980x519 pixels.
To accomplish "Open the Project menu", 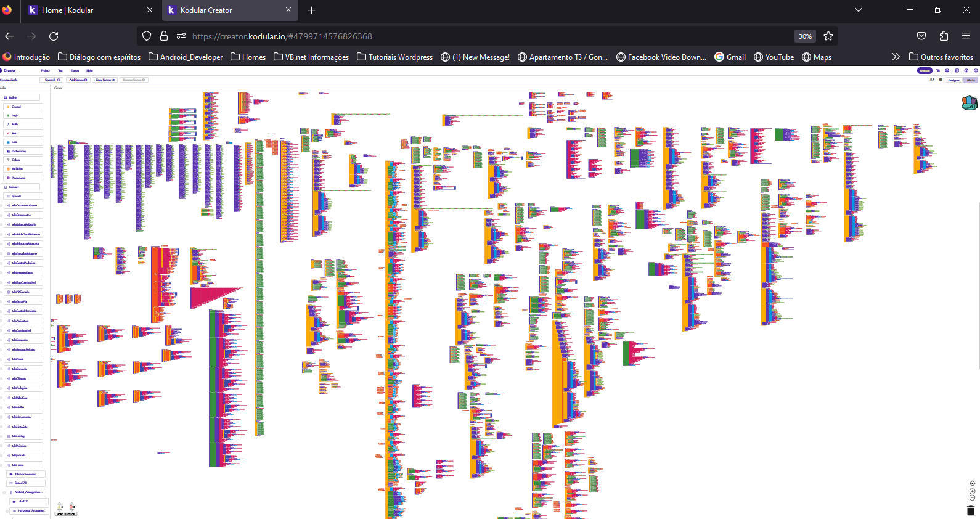I will tap(45, 70).
